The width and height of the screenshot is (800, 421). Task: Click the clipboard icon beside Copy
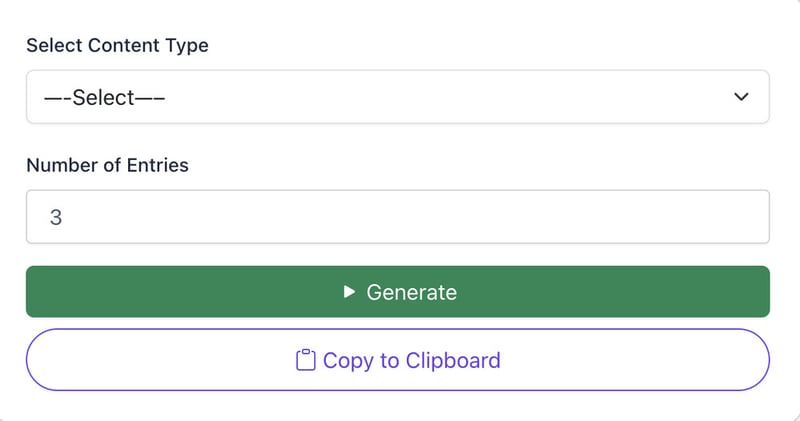pos(306,360)
